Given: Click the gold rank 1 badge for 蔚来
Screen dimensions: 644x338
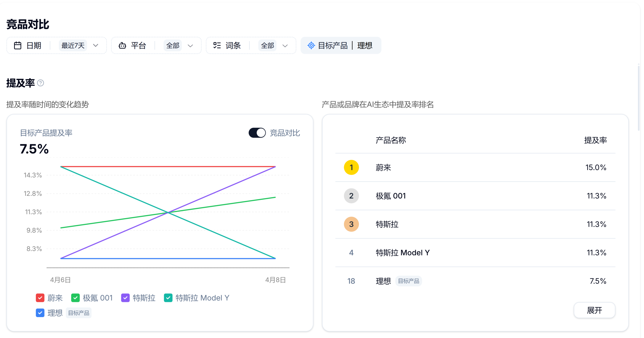Looking at the screenshot, I should (x=351, y=167).
